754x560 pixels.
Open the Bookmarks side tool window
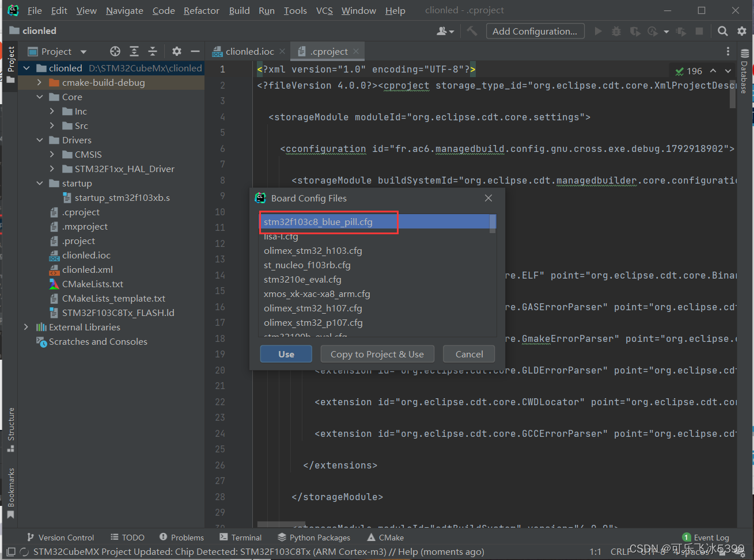click(10, 493)
